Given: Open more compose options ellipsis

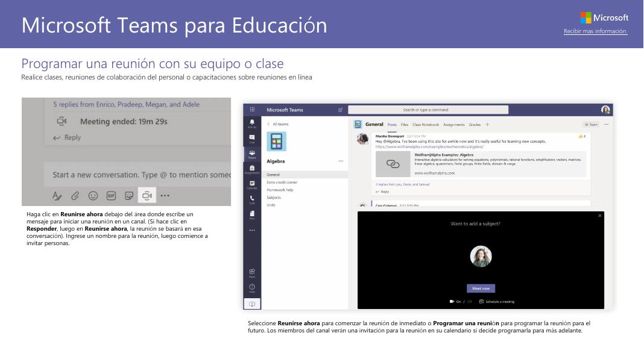Looking at the screenshot, I should point(165,196).
